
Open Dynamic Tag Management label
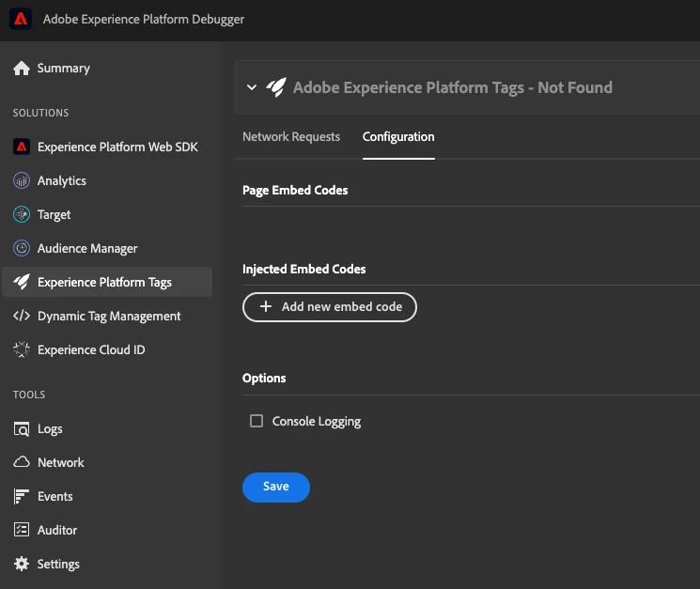(109, 316)
